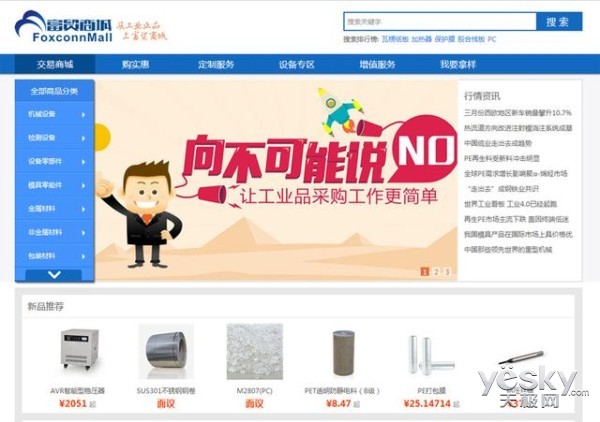The height and width of the screenshot is (422, 600).
Task: Expand the 金属材料 category arrow
Action: click(x=83, y=209)
